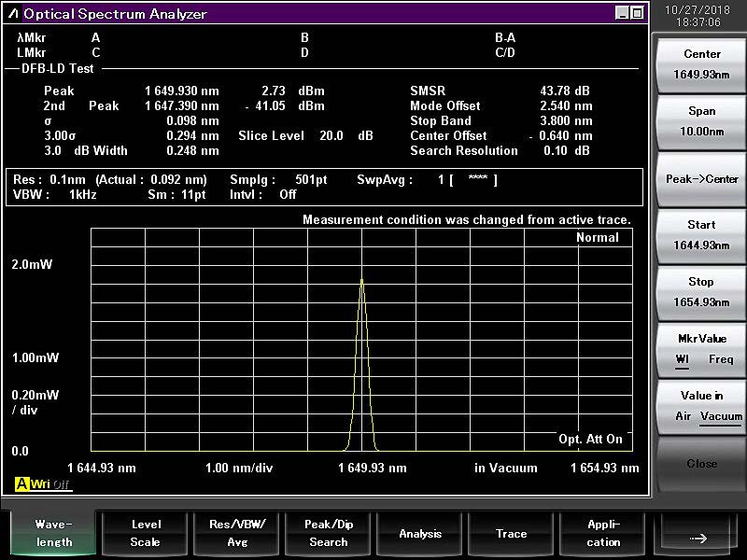Click the DFB-LD Test heading
This screenshot has width=747, height=560.
point(58,68)
